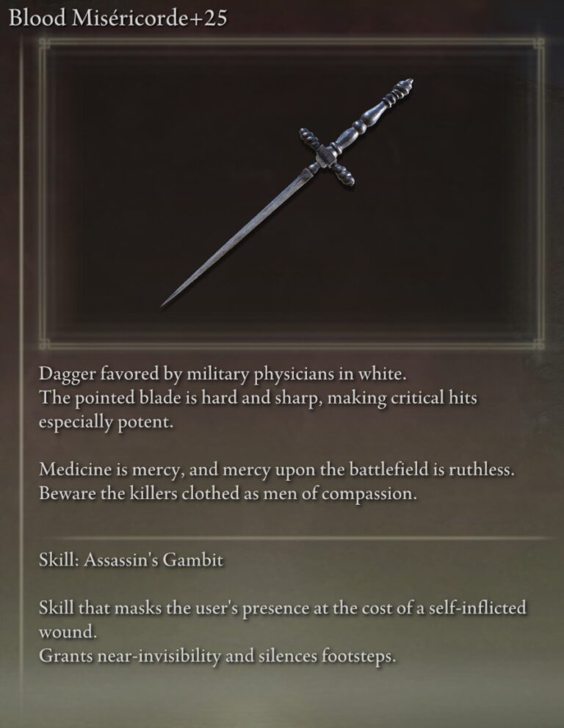
Task: Select the Skill: Assassin's Gambit label
Action: (x=131, y=560)
